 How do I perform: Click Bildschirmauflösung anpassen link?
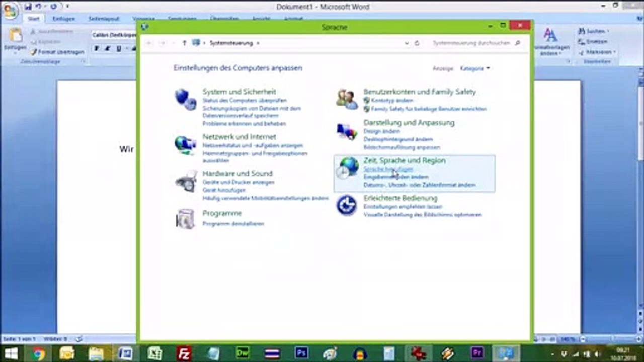(x=401, y=147)
